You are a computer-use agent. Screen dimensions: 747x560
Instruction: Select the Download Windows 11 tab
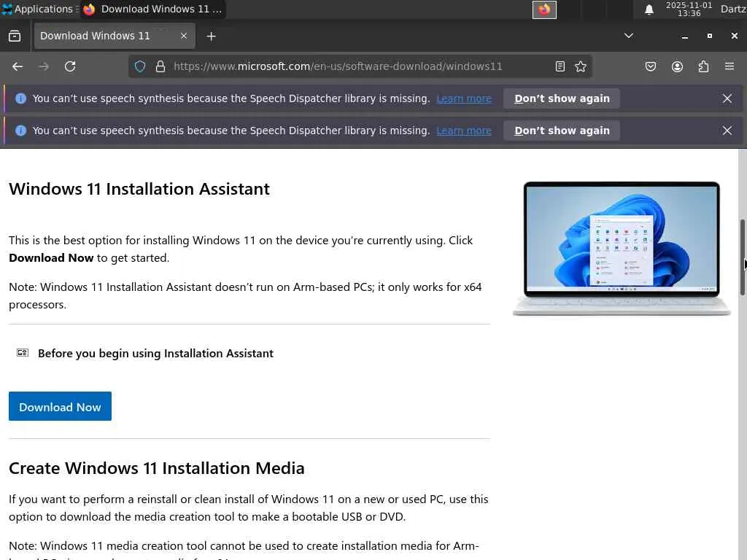coord(115,36)
